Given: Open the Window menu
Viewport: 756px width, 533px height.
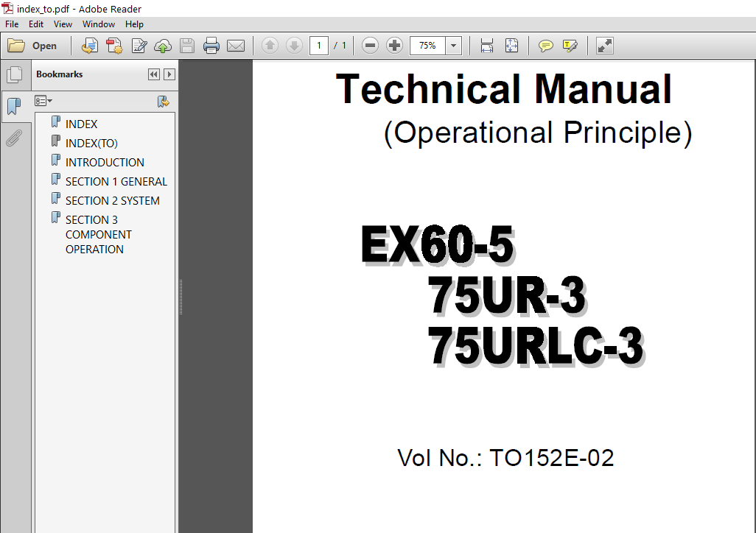Looking at the screenshot, I should coord(98,24).
